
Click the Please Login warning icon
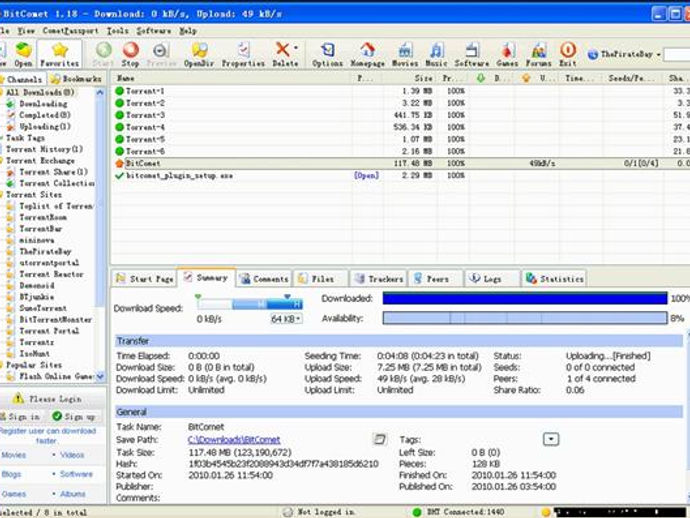tap(18, 398)
